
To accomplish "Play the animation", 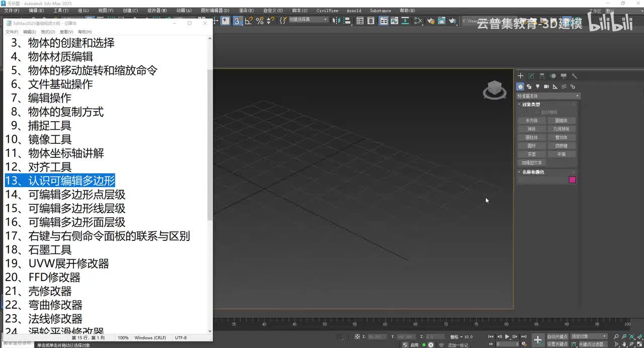I will (507, 336).
